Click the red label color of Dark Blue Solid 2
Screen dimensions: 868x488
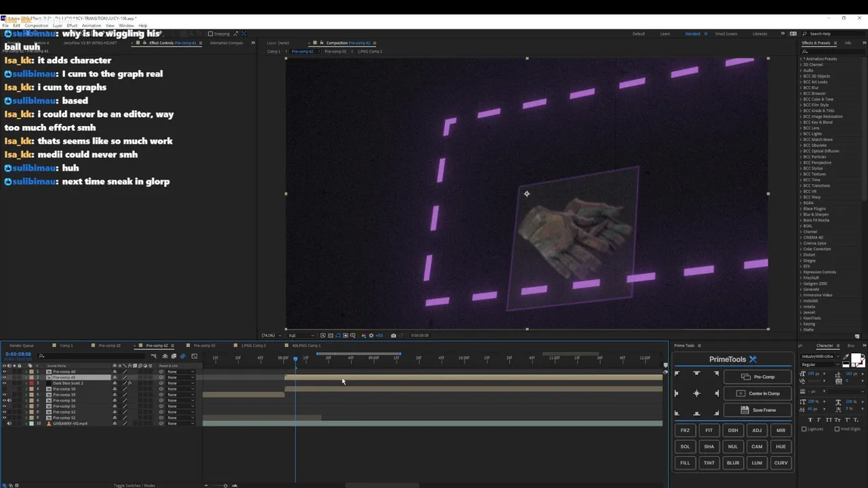(x=31, y=383)
